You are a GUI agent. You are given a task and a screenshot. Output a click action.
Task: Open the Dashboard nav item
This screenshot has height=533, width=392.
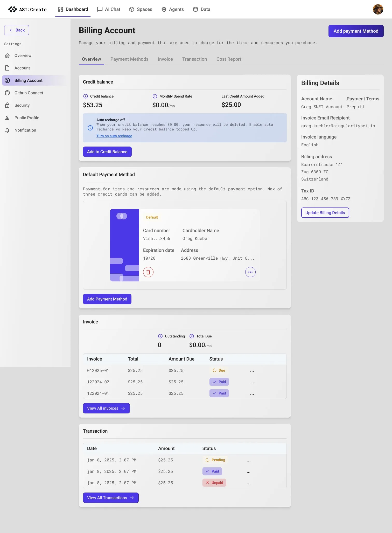[73, 9]
